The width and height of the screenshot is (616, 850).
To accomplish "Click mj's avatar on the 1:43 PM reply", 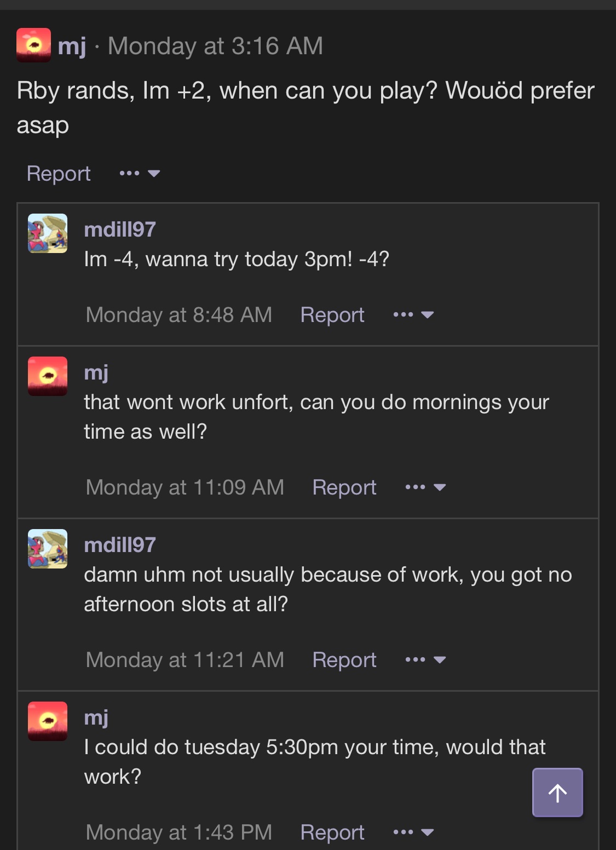I will tap(48, 721).
